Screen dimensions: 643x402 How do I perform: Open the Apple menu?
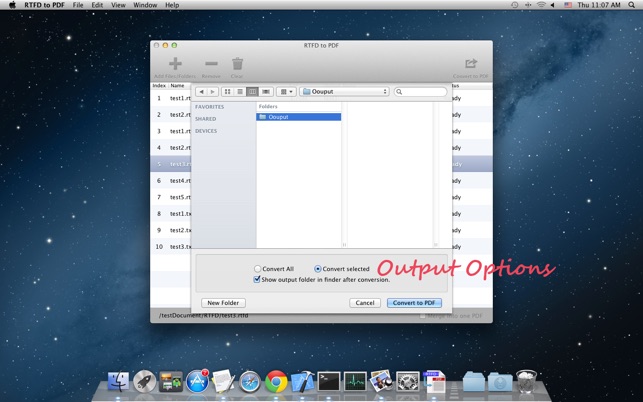click(12, 5)
